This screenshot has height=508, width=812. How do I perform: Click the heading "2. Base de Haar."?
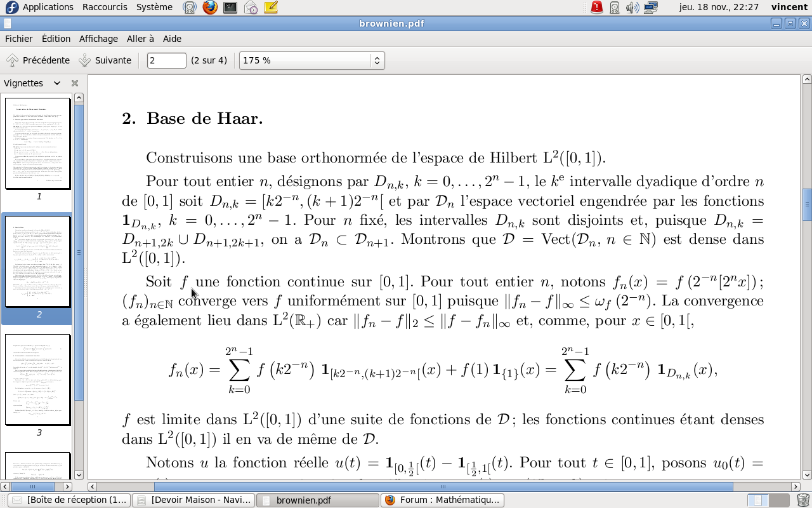click(x=192, y=118)
